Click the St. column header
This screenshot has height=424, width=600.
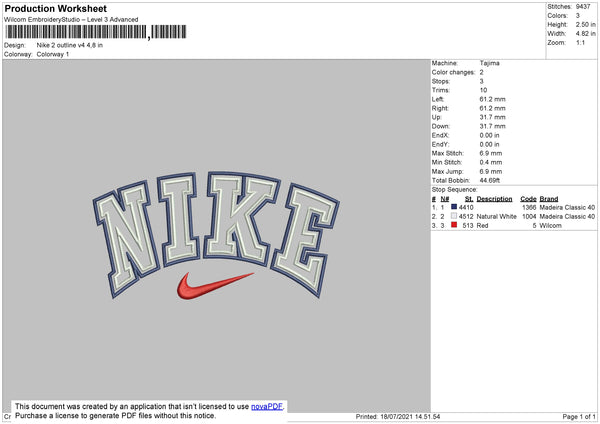click(469, 199)
